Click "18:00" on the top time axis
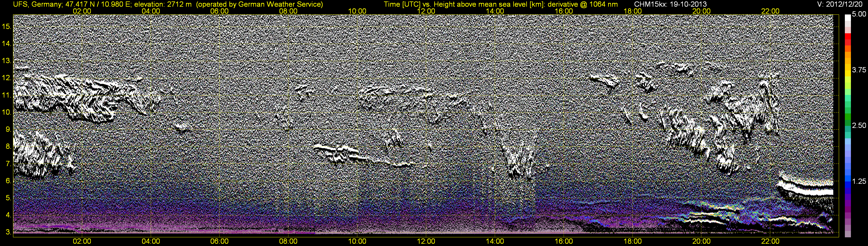 coord(633,11)
